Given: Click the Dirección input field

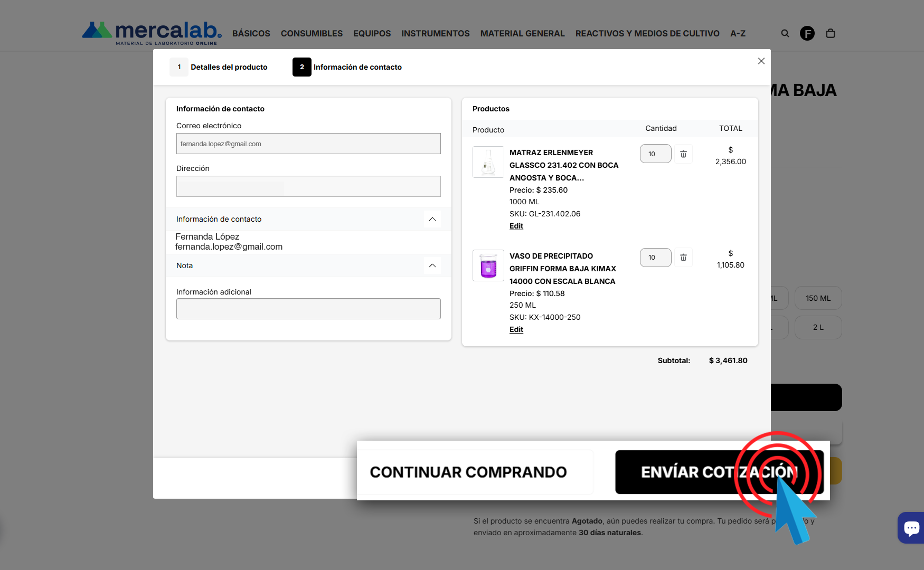Looking at the screenshot, I should pos(308,186).
